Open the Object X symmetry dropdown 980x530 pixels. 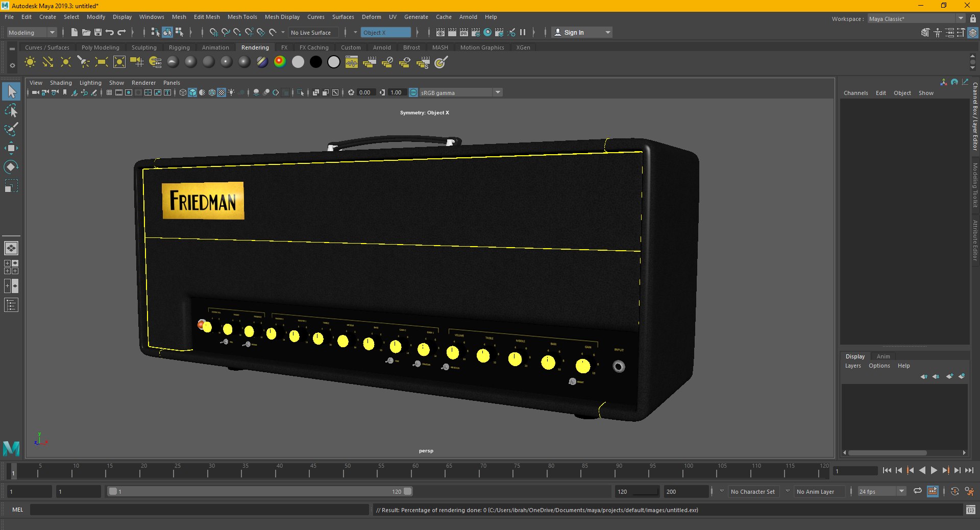coord(386,32)
